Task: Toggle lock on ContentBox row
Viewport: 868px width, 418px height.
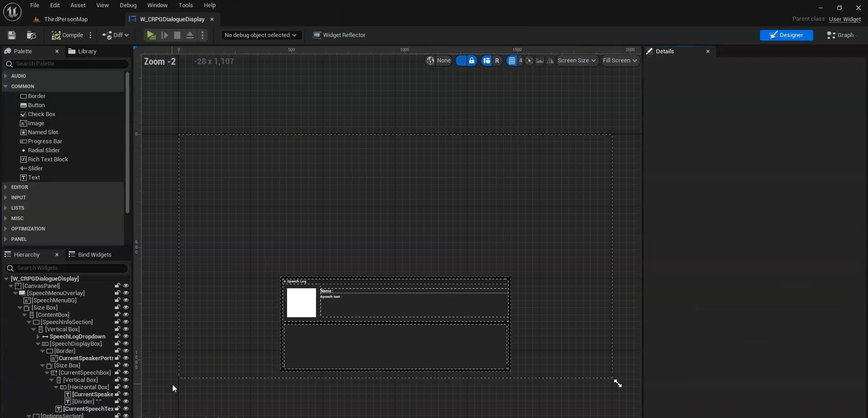Action: pos(118,315)
